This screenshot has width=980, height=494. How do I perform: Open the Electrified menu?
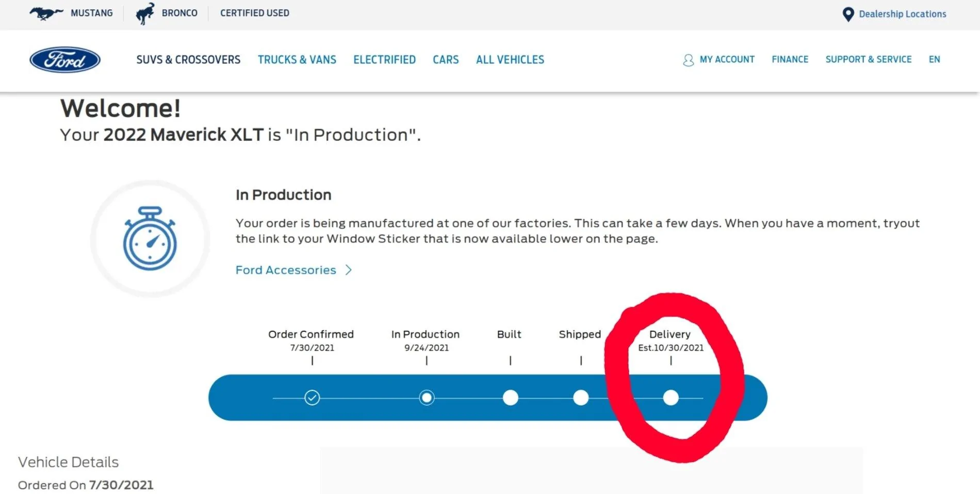[x=384, y=59]
